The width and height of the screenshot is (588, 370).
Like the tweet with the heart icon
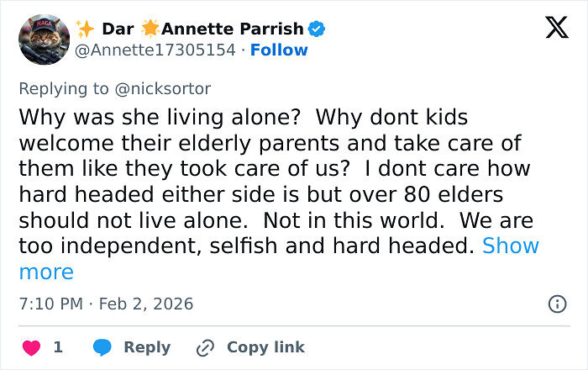tap(30, 347)
